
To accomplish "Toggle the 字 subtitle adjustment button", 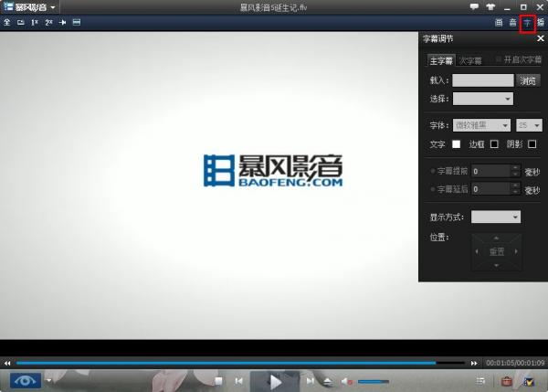I will (527, 23).
